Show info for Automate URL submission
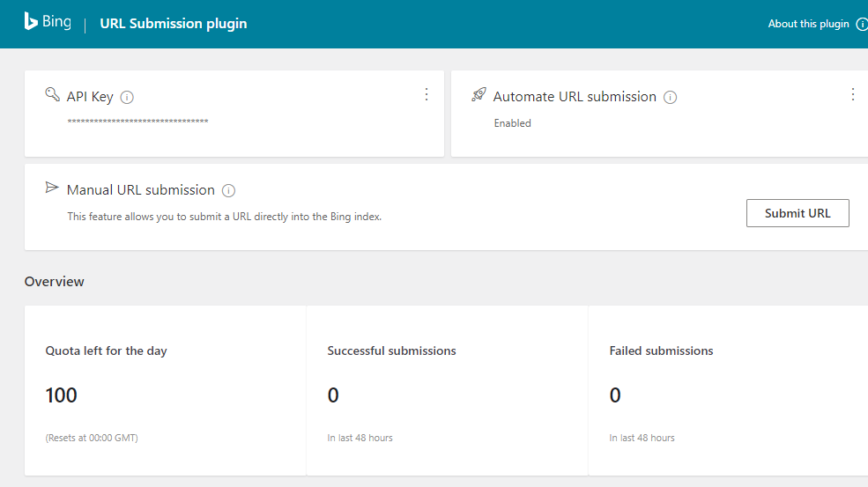Screen dimensions: 868x487 pyautogui.click(x=670, y=98)
